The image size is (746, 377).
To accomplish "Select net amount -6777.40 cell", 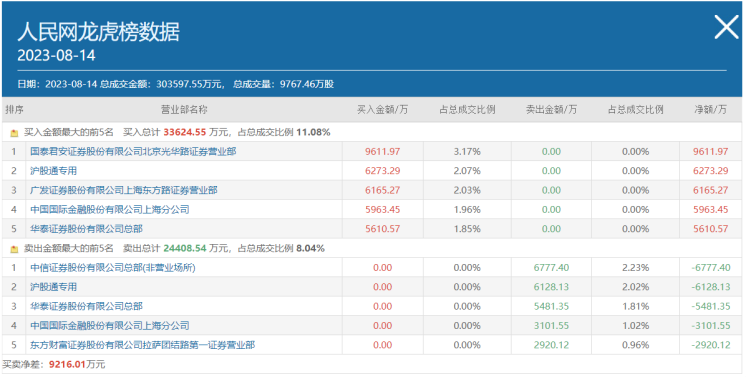I will (x=710, y=268).
